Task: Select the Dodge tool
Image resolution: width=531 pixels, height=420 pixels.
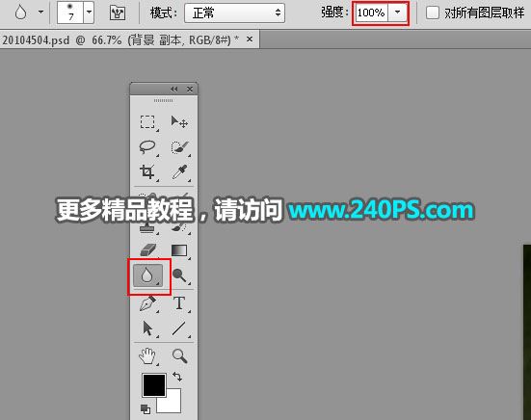Action: tap(179, 276)
